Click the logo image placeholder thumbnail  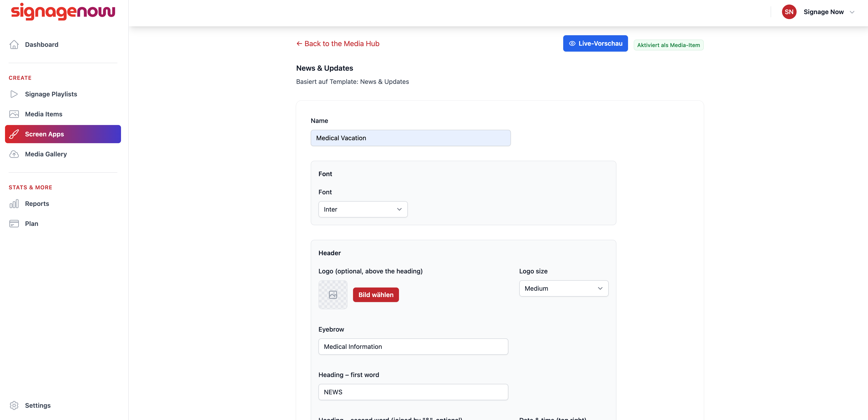333,295
